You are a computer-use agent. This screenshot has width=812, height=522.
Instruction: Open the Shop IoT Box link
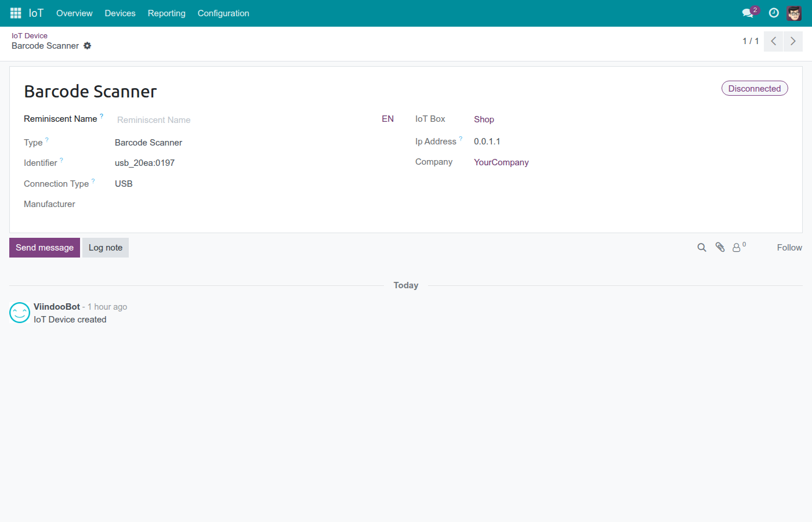tap(484, 119)
